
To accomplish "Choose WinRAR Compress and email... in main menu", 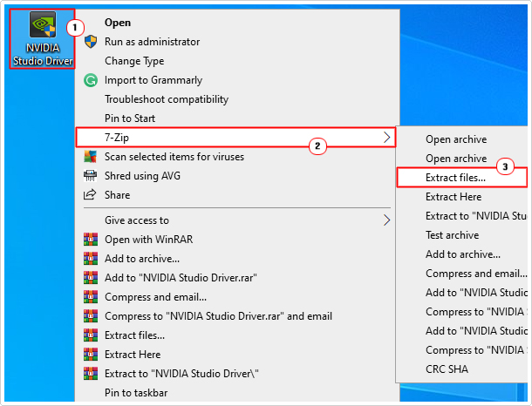I will click(x=156, y=297).
